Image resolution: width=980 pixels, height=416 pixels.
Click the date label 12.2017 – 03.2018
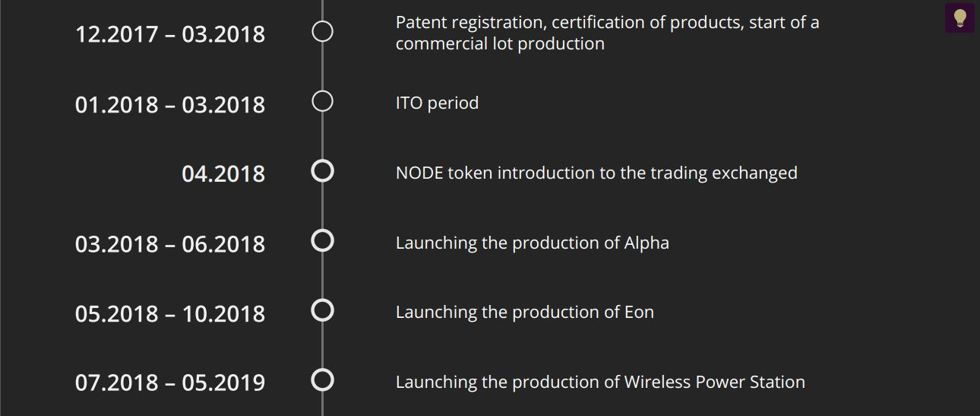click(170, 34)
